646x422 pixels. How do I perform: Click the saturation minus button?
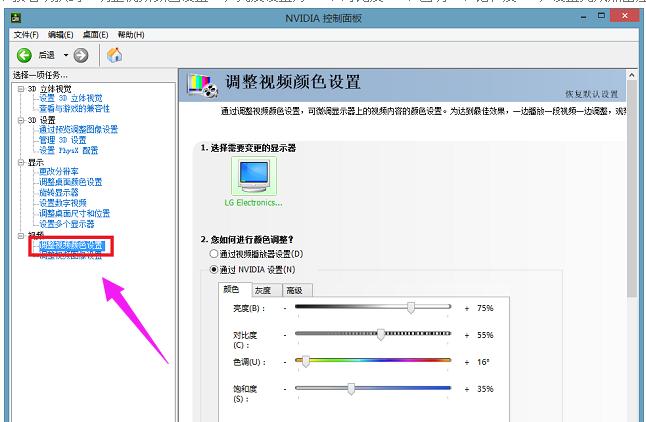point(285,389)
